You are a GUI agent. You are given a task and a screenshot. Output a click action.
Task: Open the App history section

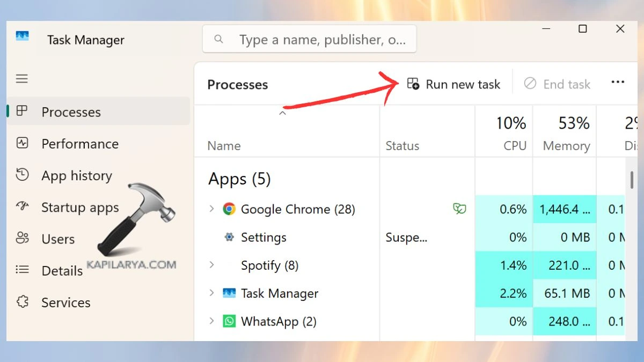point(77,176)
